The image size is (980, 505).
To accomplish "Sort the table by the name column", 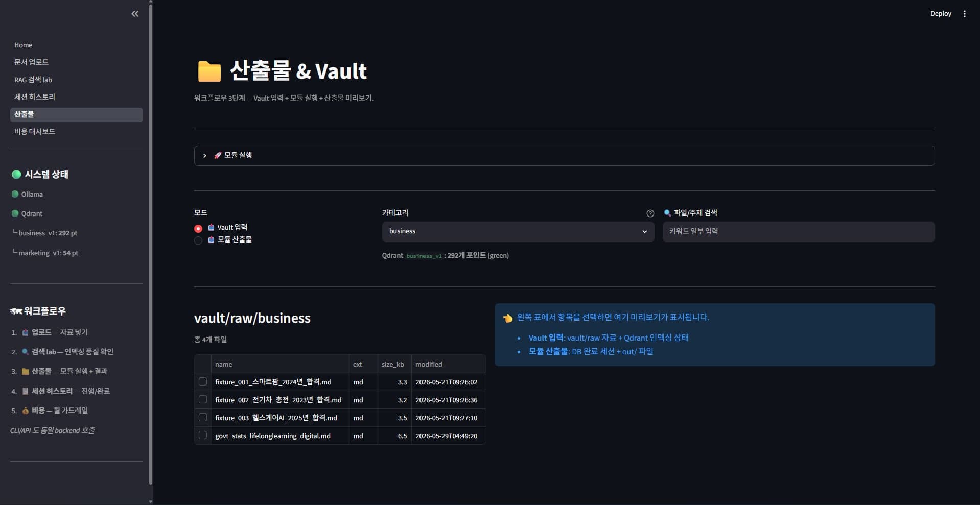I will coord(280,364).
